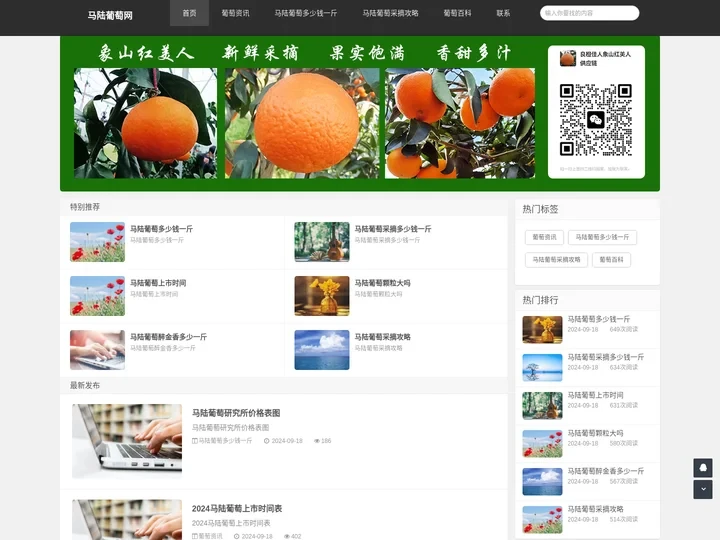Select the 马陆葡萄多少钱一斤 hot tag
This screenshot has width=720, height=540.
[x=602, y=237]
